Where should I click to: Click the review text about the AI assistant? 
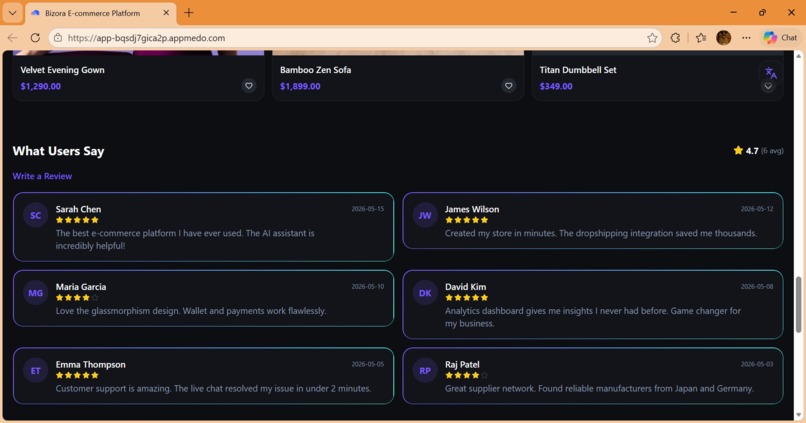(185, 240)
